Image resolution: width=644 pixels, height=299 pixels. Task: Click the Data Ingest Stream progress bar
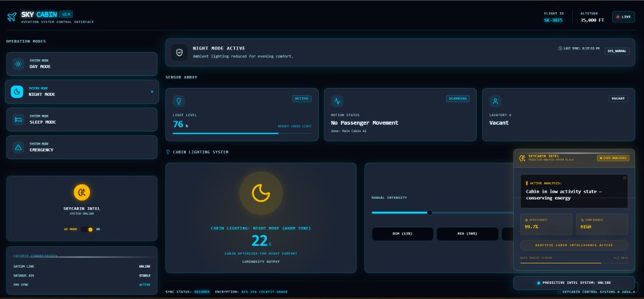coord(574,263)
